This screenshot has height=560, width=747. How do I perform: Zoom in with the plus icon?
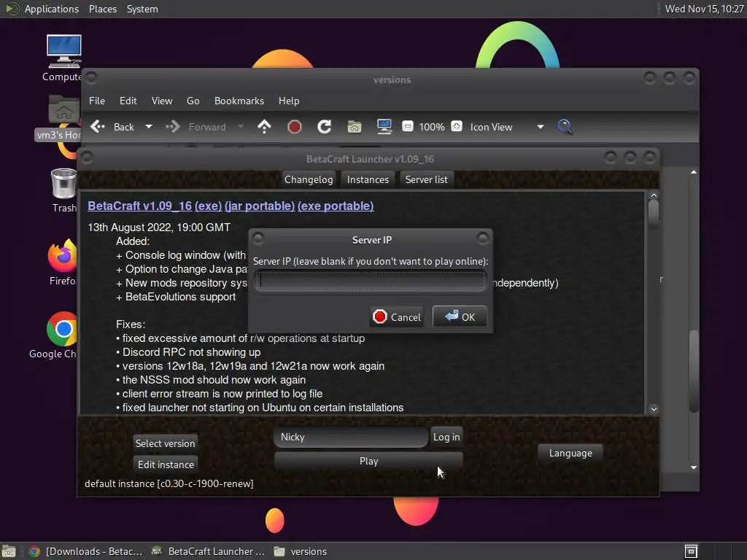click(x=457, y=126)
